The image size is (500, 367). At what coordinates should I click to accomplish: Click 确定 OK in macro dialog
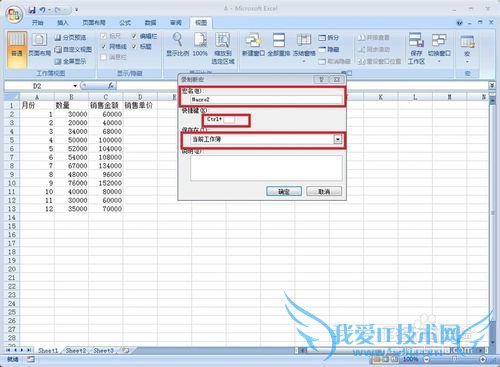[x=284, y=191]
